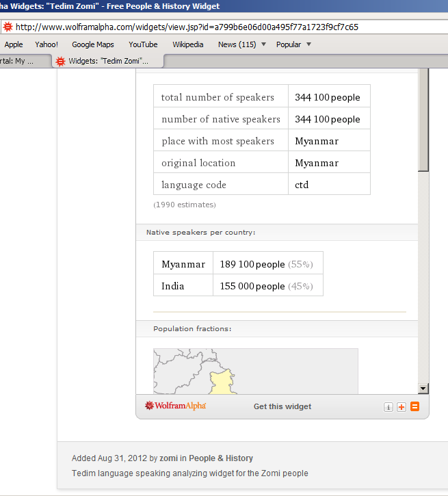Image resolution: width=448 pixels, height=496 pixels.
Task: Open the YouTube bookmark
Action: (143, 44)
